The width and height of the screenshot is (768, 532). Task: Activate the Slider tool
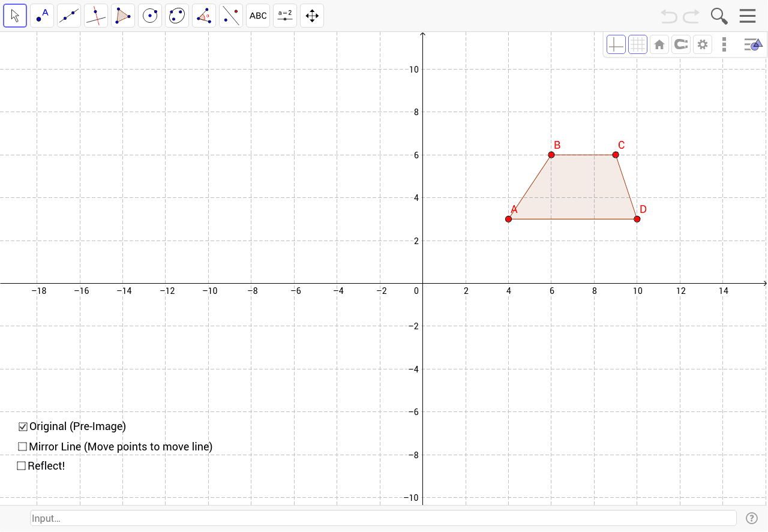[284, 16]
